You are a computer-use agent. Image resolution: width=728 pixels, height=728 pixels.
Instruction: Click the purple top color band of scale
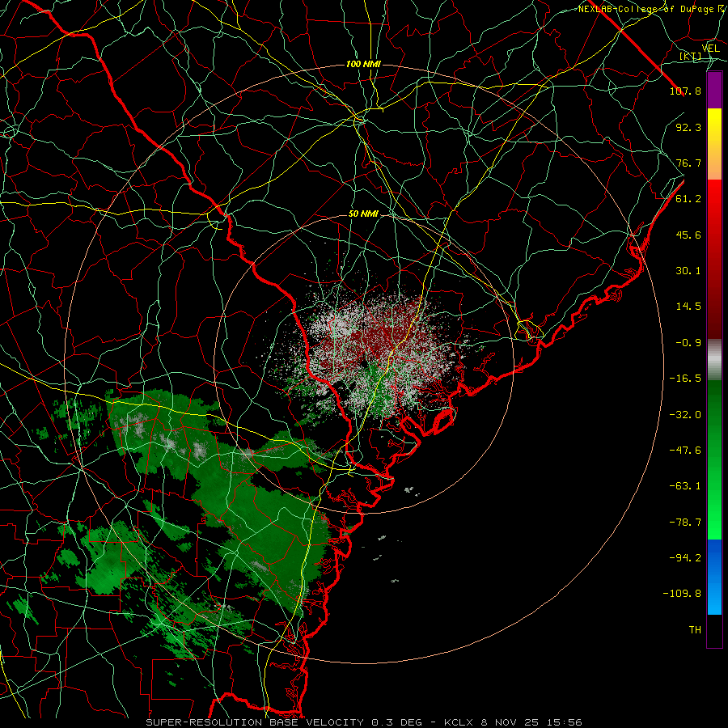[714, 90]
